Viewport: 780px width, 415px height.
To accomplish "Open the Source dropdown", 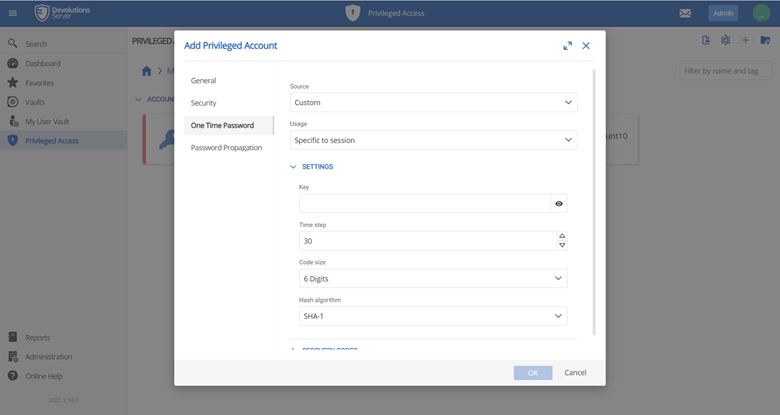I will coord(433,102).
